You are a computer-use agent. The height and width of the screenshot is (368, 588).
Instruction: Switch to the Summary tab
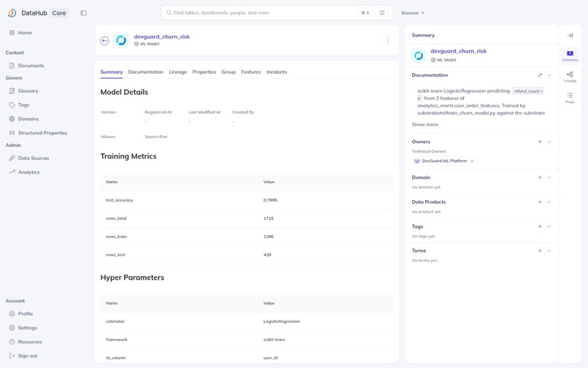tap(112, 72)
